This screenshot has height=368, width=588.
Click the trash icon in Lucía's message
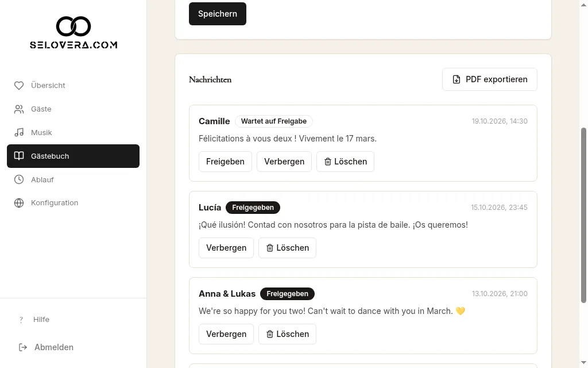click(x=270, y=248)
